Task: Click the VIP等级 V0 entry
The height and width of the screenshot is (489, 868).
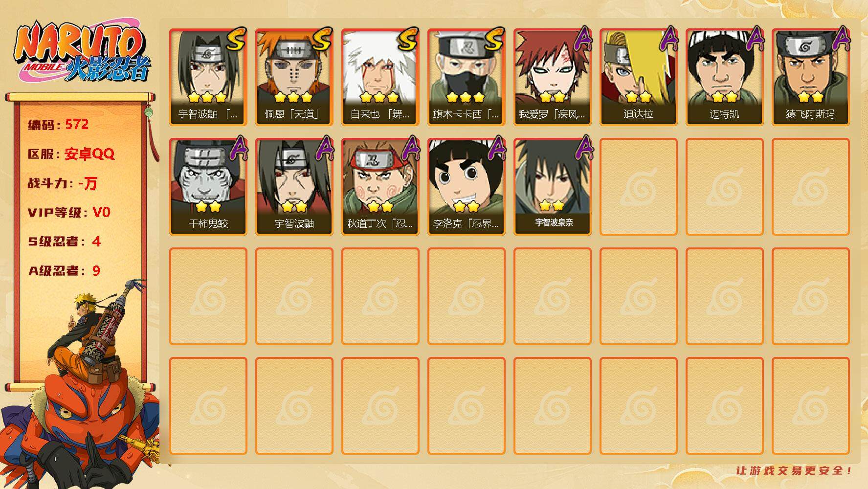Action: (69, 212)
